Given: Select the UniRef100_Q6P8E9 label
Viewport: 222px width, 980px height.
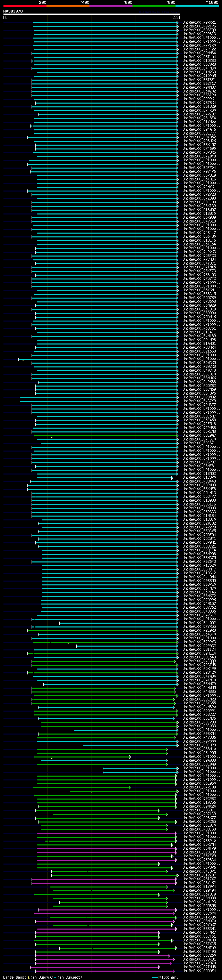Looking at the screenshot, I should tap(199, 175).
